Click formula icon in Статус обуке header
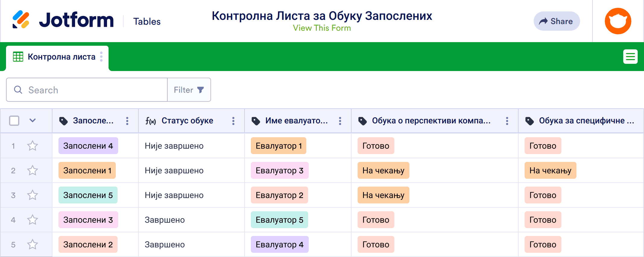This screenshot has width=644, height=257. coord(150,121)
